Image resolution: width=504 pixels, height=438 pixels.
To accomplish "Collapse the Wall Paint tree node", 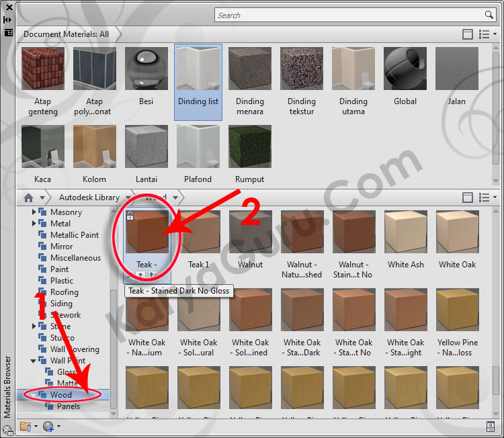I will point(34,361).
